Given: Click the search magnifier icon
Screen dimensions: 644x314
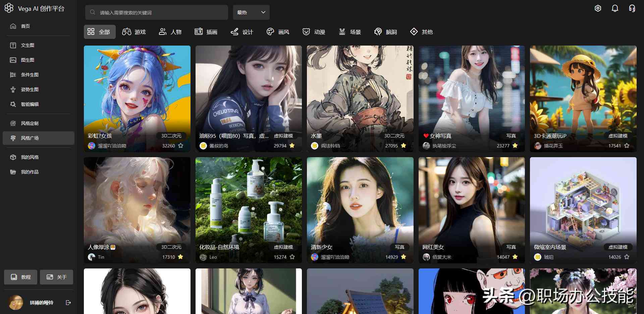Looking at the screenshot, I should click(x=93, y=12).
